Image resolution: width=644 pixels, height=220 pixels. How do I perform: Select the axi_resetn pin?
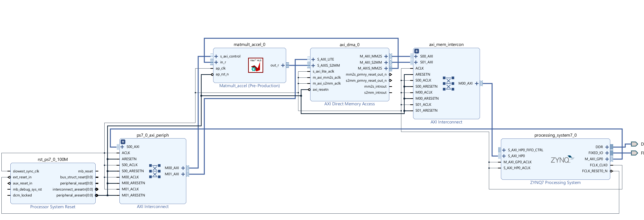(x=321, y=90)
